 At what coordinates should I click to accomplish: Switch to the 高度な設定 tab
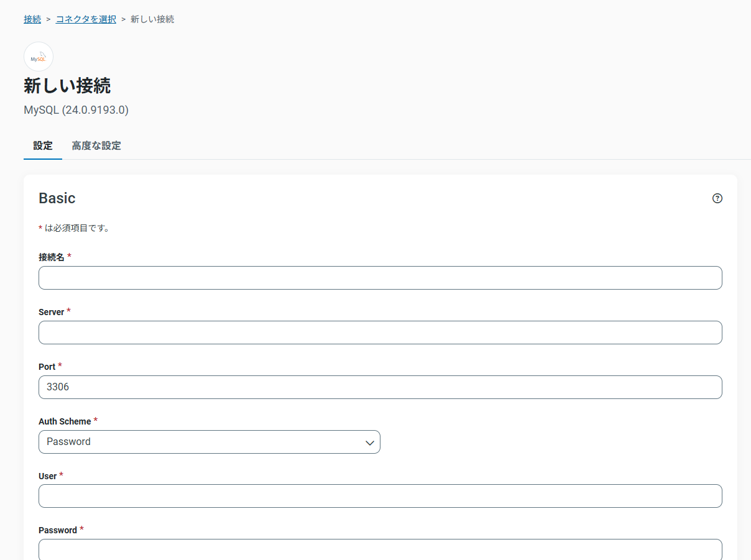click(96, 146)
